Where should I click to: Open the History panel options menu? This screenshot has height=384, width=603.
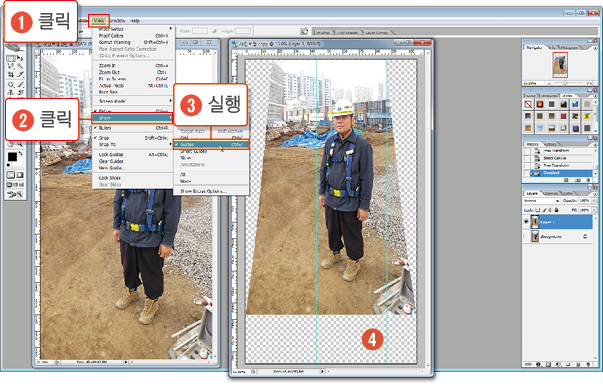595,144
